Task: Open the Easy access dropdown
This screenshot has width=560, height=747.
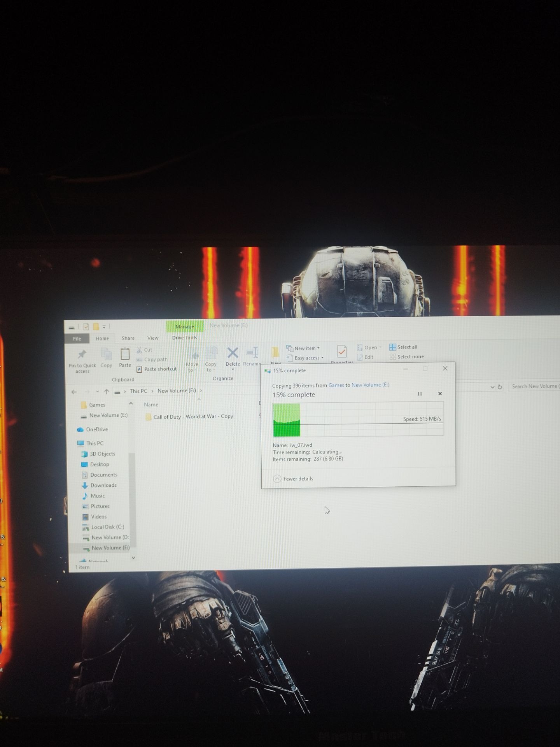Action: pyautogui.click(x=305, y=358)
